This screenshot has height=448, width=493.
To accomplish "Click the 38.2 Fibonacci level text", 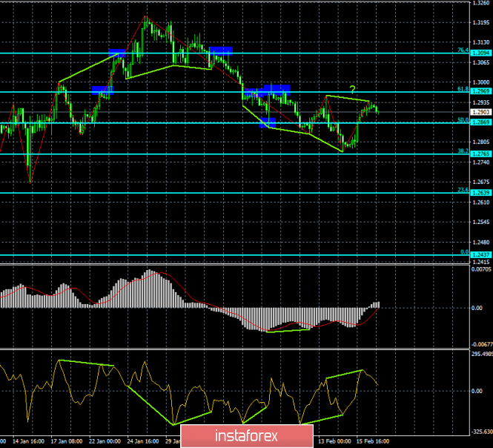I will pos(463,151).
